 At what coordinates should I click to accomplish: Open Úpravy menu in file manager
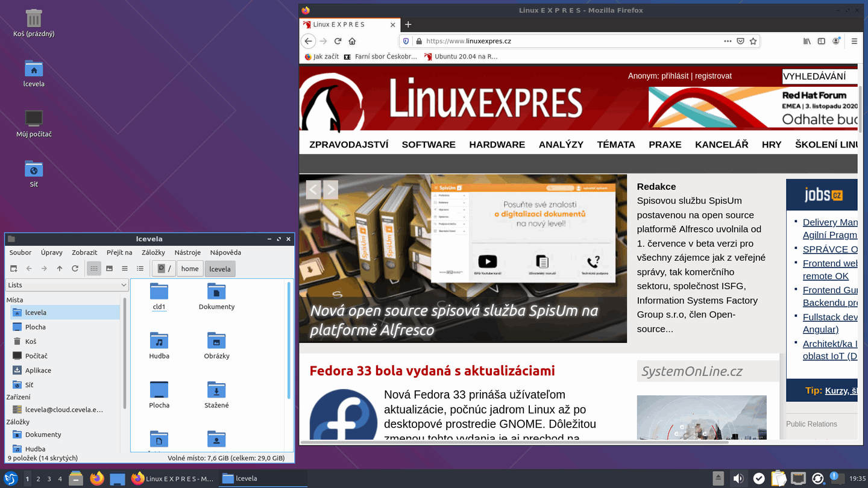[52, 252]
